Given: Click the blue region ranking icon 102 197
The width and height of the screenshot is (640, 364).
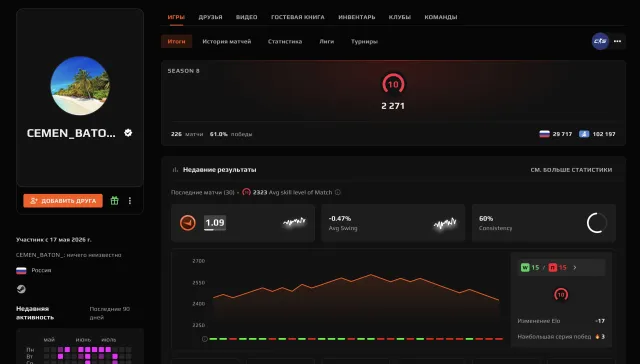Looking at the screenshot, I should click(584, 134).
